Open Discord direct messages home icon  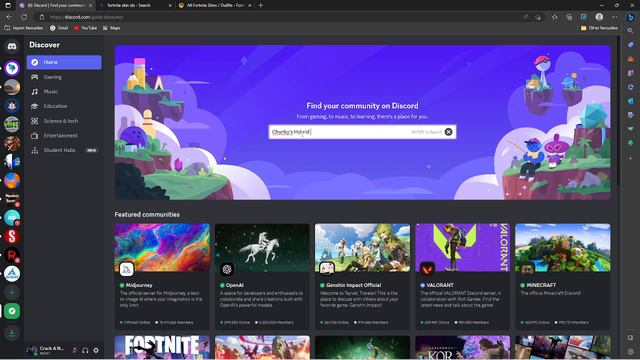[x=12, y=46]
